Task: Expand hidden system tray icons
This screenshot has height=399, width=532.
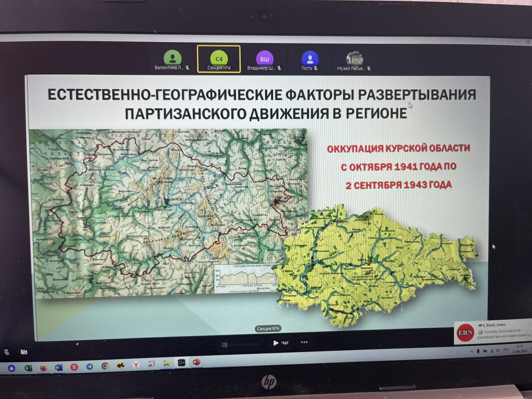Action: (x=471, y=351)
